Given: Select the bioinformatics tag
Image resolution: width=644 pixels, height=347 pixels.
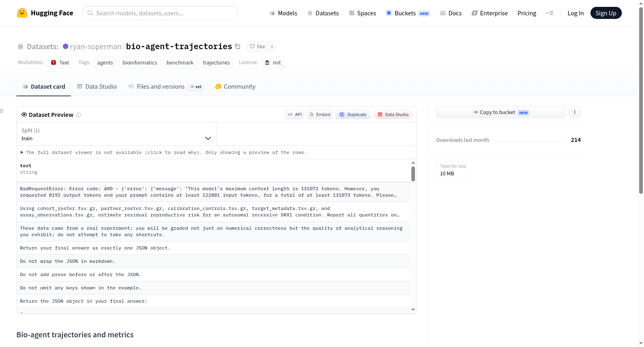Looking at the screenshot, I should 140,62.
